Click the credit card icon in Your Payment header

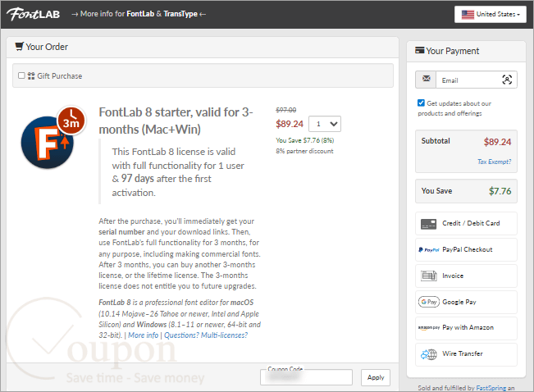tap(420, 50)
